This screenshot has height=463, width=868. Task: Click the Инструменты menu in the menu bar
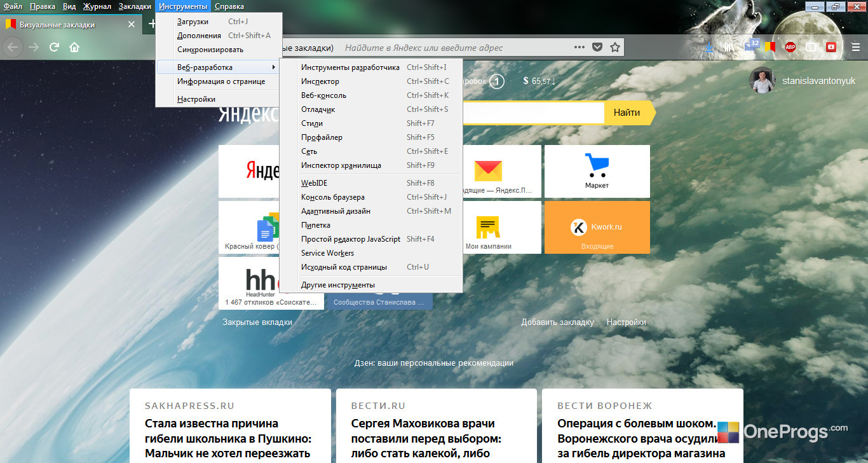[x=184, y=6]
